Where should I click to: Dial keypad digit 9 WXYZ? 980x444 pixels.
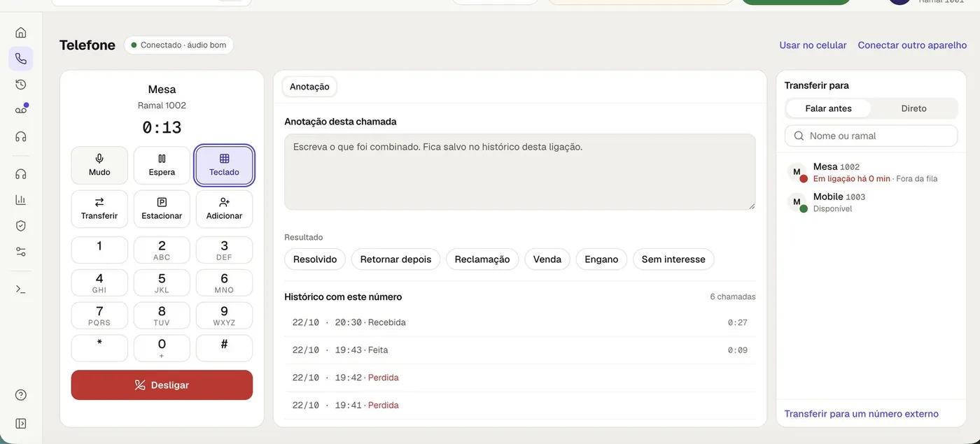pyautogui.click(x=224, y=315)
